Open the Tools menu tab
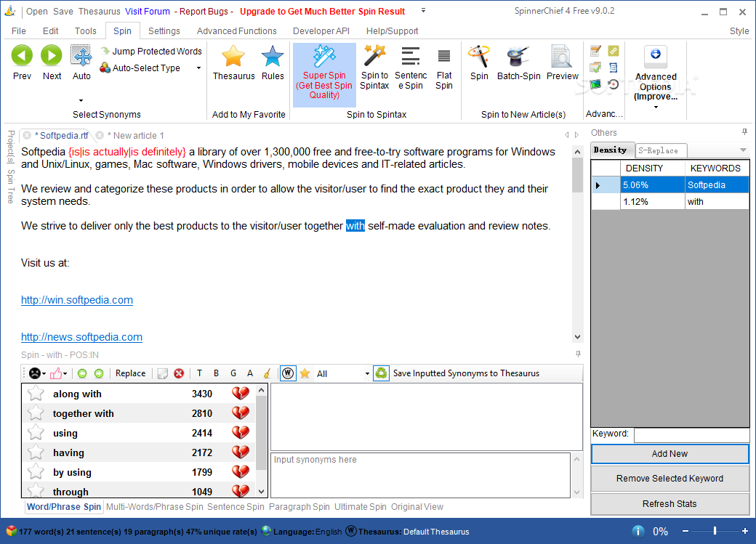Viewport: 756px width, 544px height. coord(85,31)
